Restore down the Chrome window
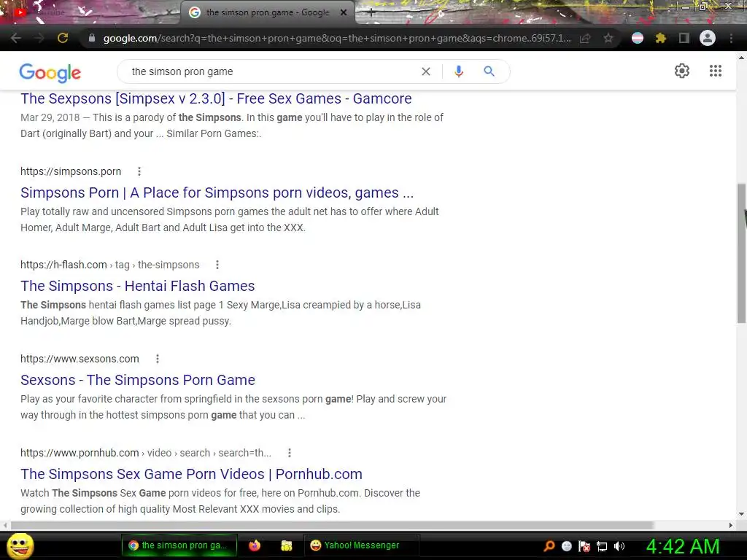The width and height of the screenshot is (747, 560). pos(703,7)
